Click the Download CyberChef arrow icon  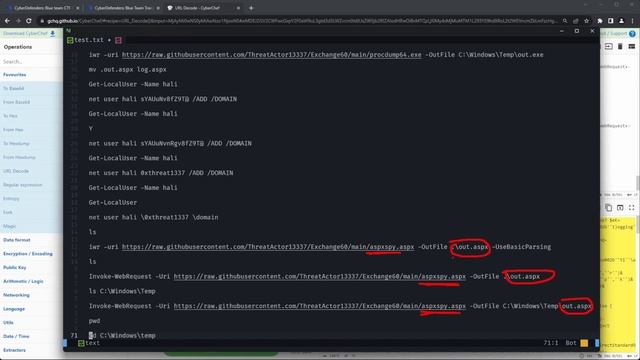[x=53, y=33]
